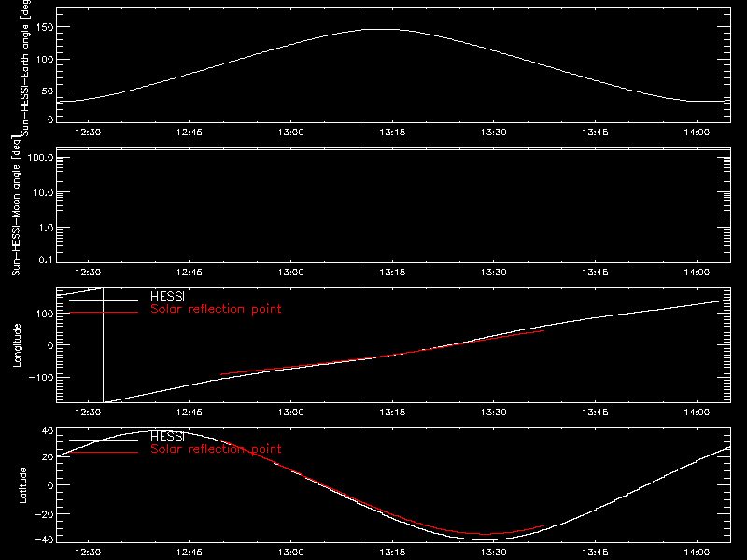This screenshot has width=747, height=560.
Task: Click the Longitude axis title
Action: [17, 345]
